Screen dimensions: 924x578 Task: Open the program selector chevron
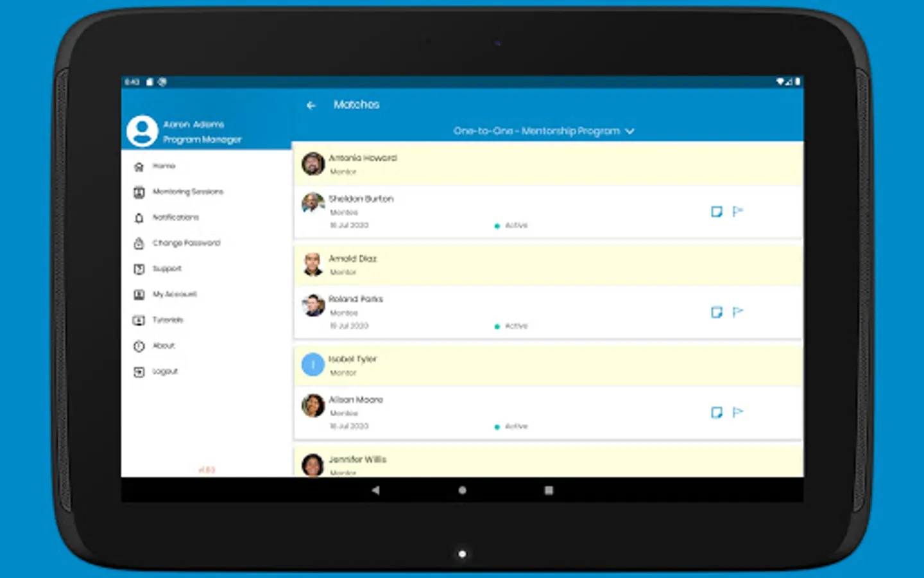pyautogui.click(x=630, y=130)
